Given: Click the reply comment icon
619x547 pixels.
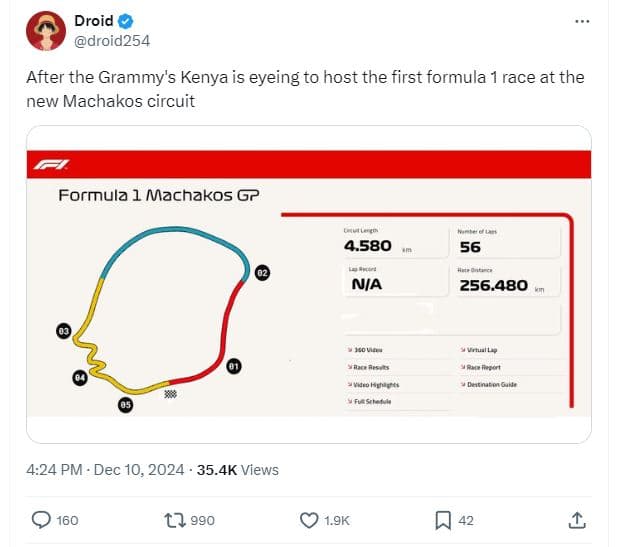Looking at the screenshot, I should pyautogui.click(x=42, y=520).
